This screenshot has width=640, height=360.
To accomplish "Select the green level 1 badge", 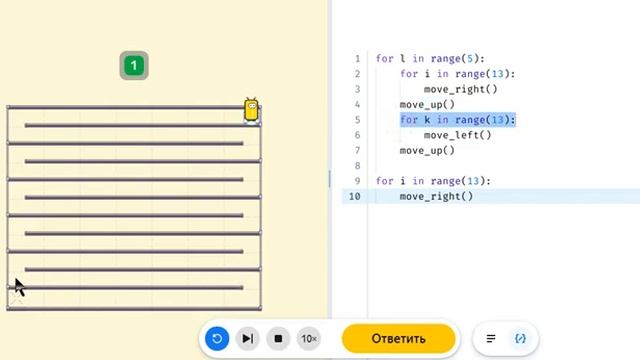I will point(134,65).
